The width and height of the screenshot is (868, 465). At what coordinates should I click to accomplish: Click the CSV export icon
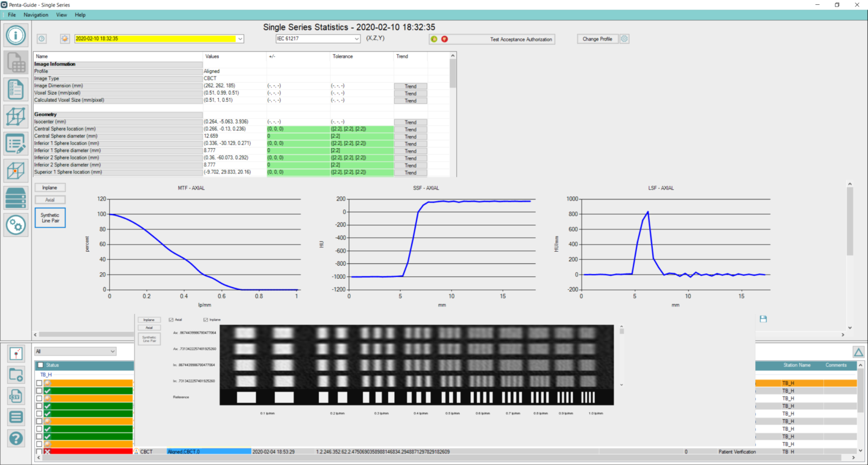(x=16, y=396)
